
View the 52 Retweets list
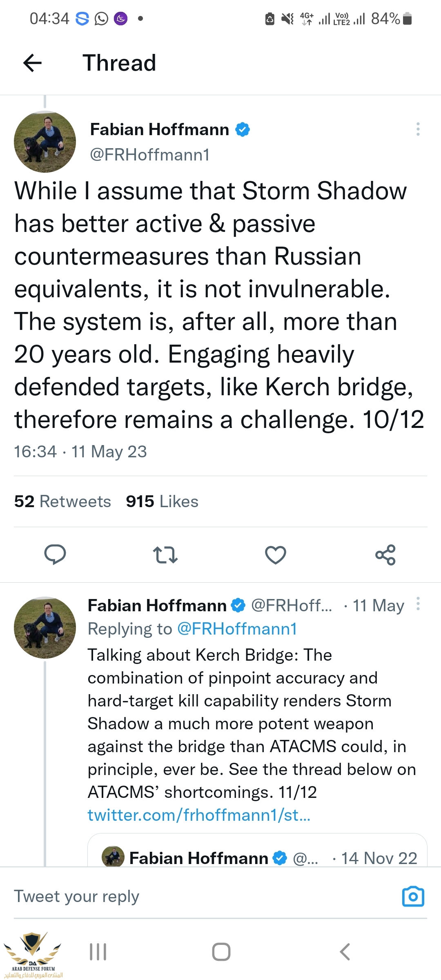(x=62, y=501)
